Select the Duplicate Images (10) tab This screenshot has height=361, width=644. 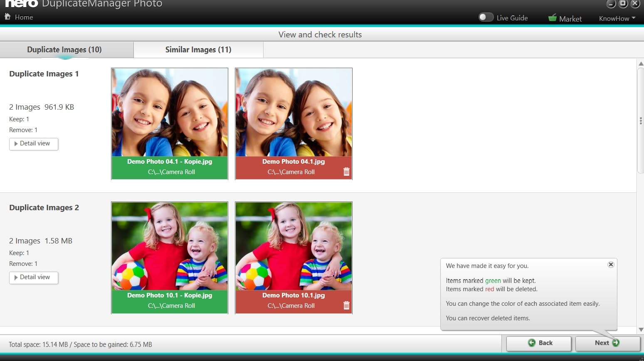64,50
